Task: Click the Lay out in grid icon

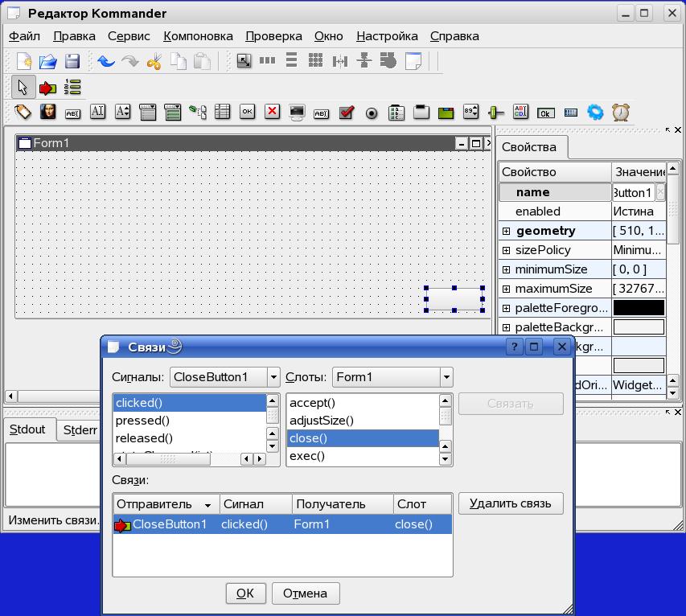Action: 316,60
